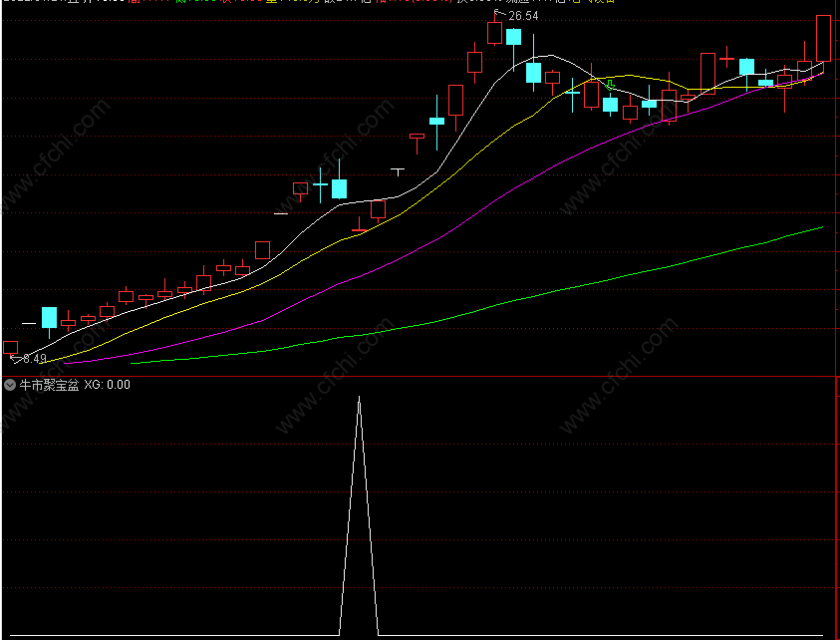Open the 牛市聚宝盆 indicator dropdown circle icon
The image size is (840, 640).
(x=10, y=385)
